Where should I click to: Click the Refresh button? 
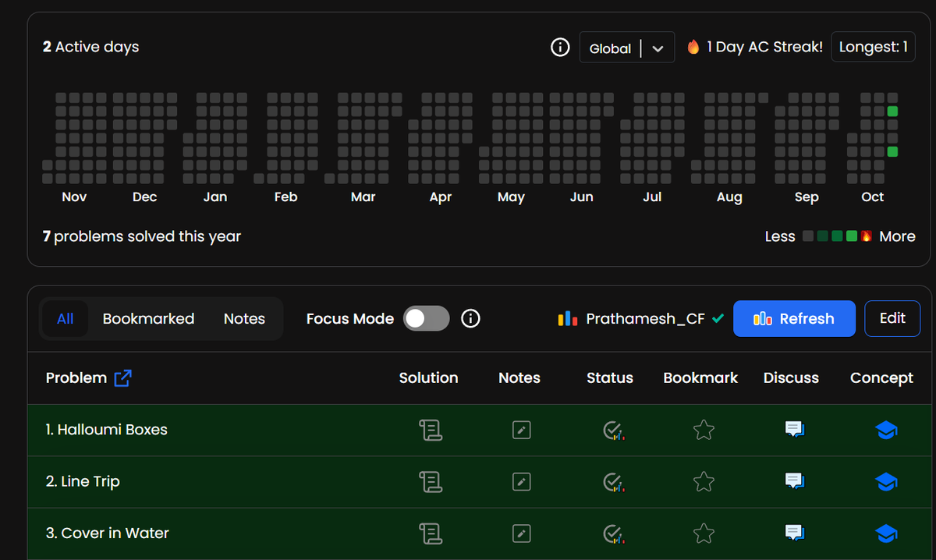click(x=794, y=318)
